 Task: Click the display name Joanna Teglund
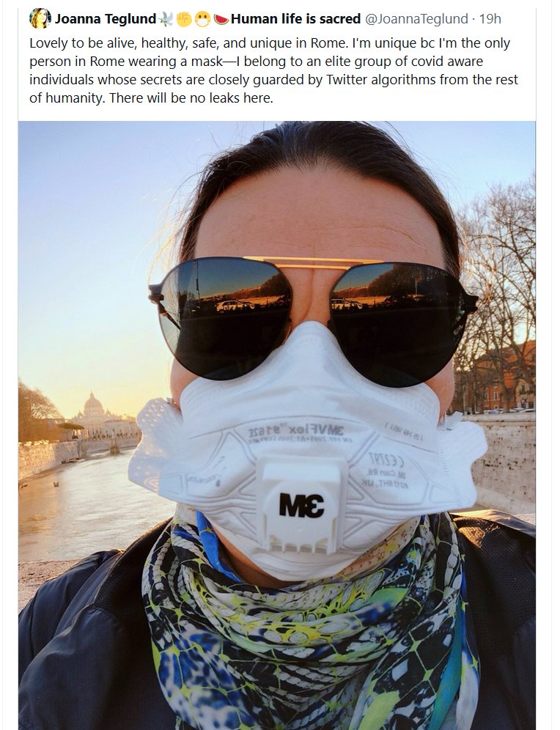click(x=106, y=19)
